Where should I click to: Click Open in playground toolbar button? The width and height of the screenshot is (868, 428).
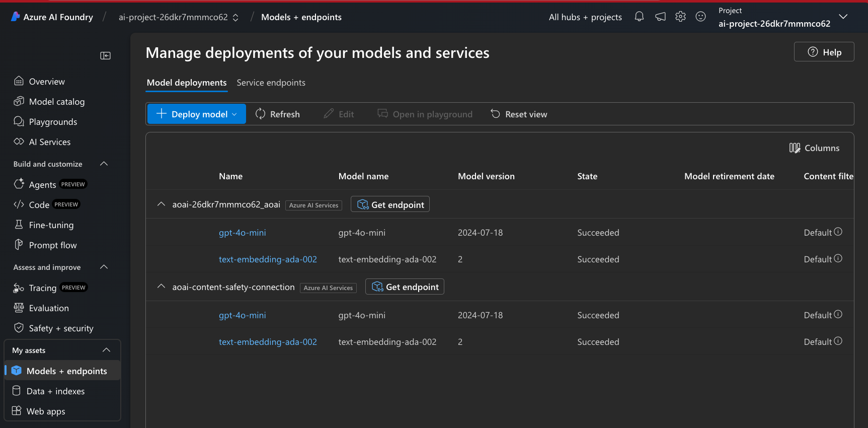(x=425, y=114)
